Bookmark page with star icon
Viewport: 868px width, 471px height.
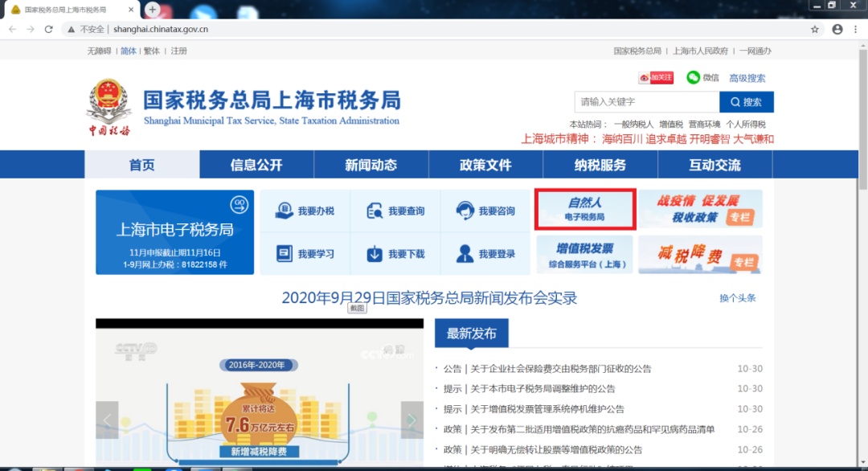(815, 29)
